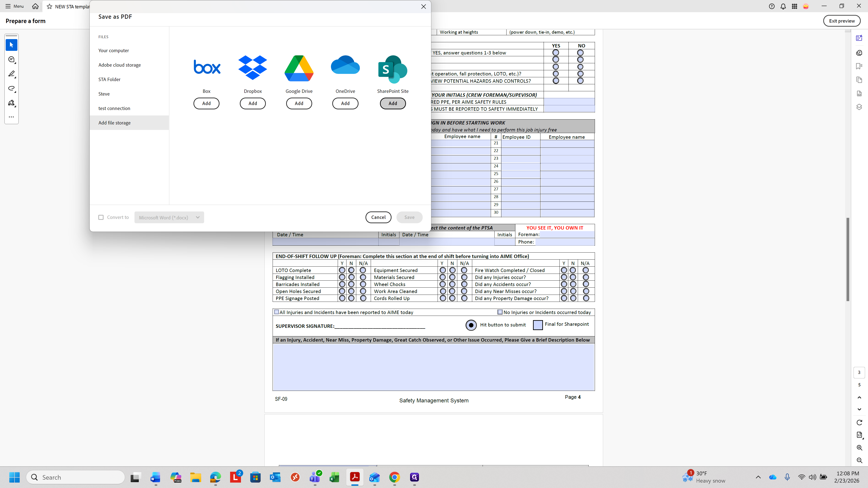The width and height of the screenshot is (868, 488).
Task: Open the Home icon in top bar
Action: pyautogui.click(x=35, y=6)
